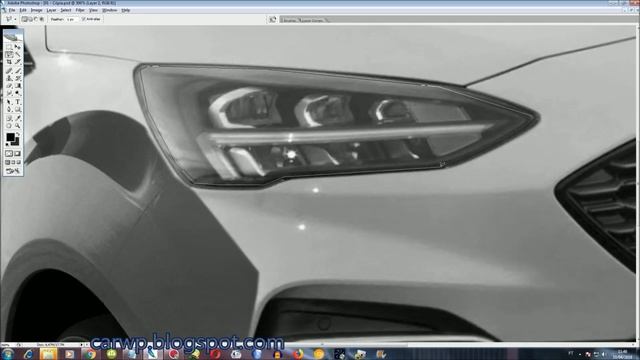Select the Magic Wand tool
Viewport: 640px width, 360px height.
point(18,54)
